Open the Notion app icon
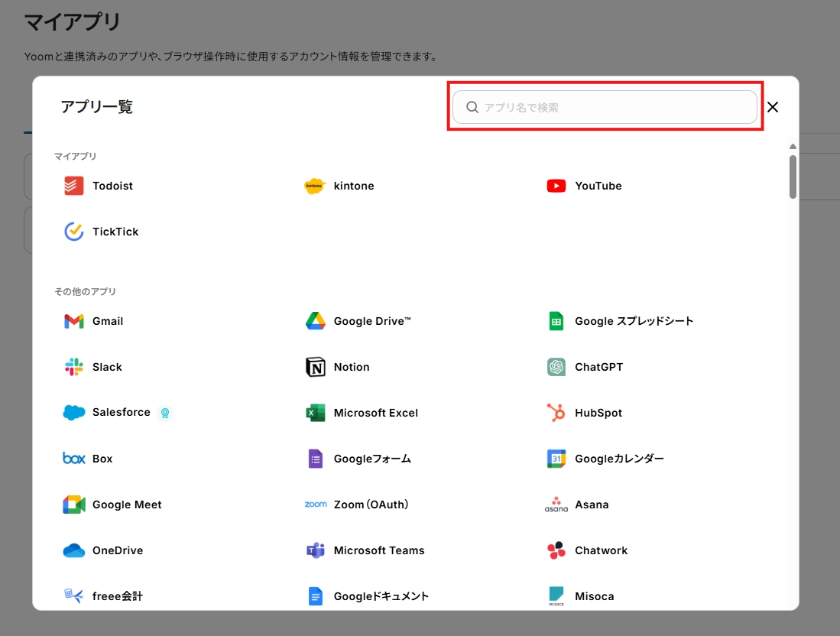 (x=316, y=367)
